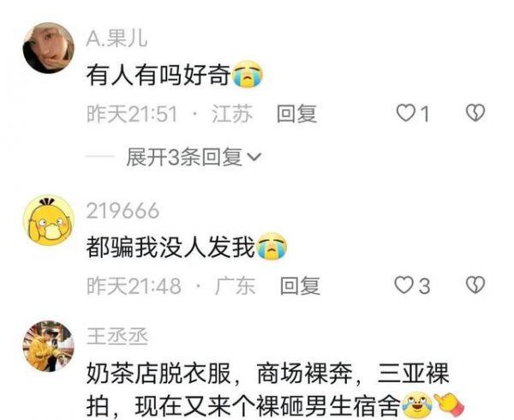Open A.果儿's profile avatar
The width and height of the screenshot is (514, 420).
[49, 48]
